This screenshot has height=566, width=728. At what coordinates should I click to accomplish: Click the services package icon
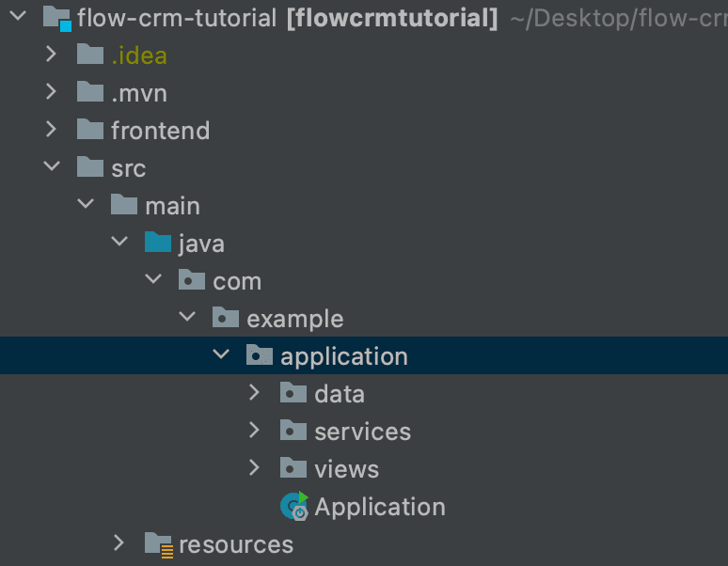click(293, 430)
